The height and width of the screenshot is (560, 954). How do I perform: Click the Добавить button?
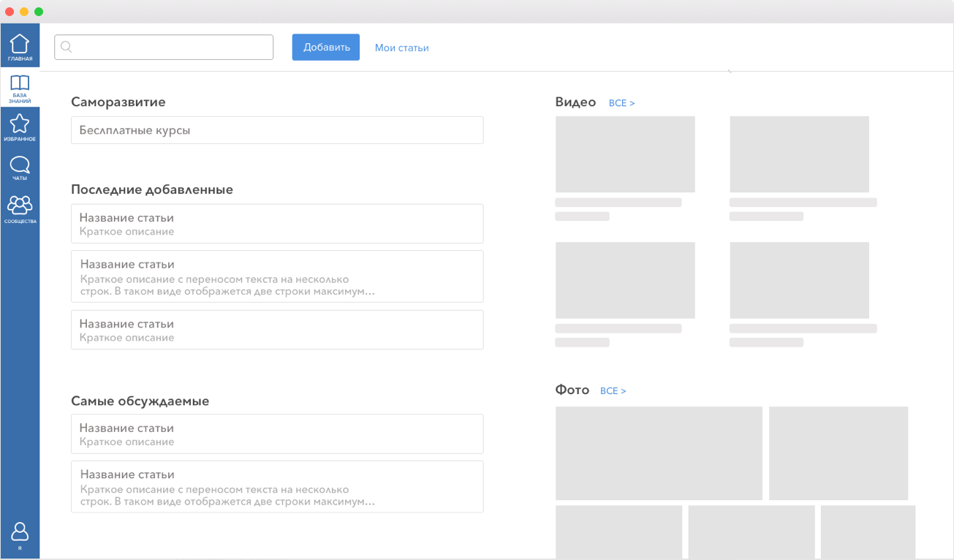[x=326, y=48]
